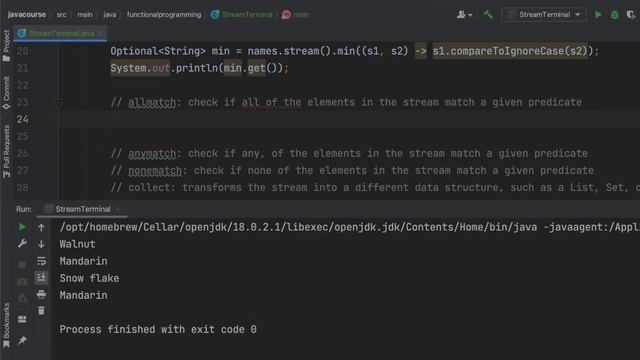Collapse comment block fold marker at line 23
The width and height of the screenshot is (640, 360).
pyautogui.click(x=58, y=102)
